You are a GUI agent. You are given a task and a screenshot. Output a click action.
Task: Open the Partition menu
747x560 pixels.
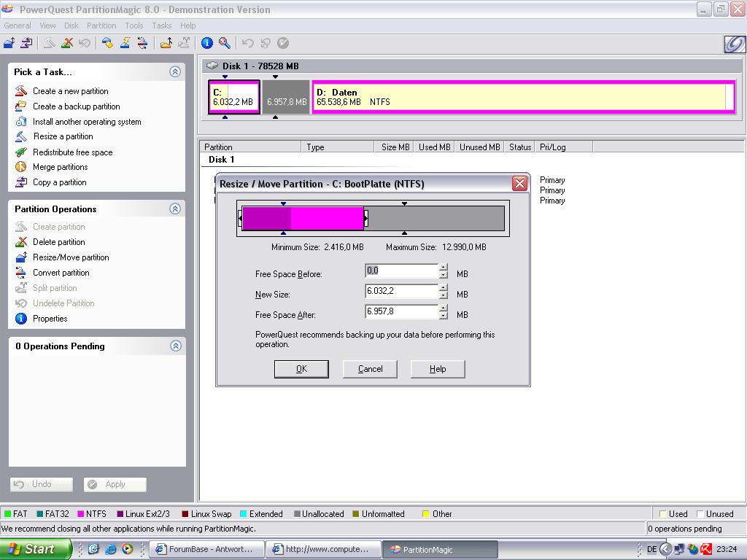pos(101,26)
